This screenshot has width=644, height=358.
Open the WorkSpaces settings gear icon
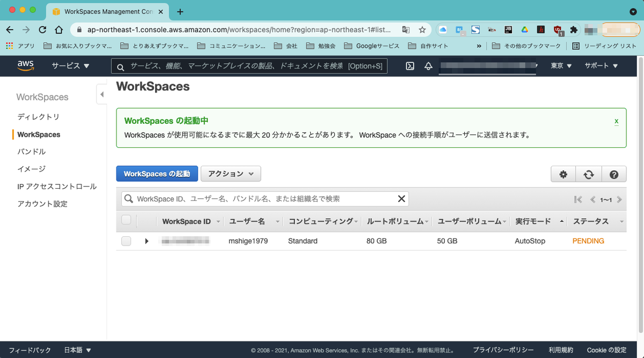563,174
